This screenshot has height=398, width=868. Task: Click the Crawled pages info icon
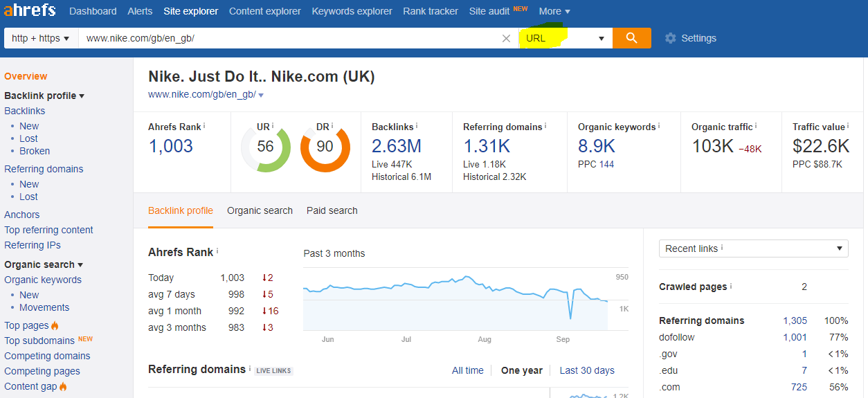click(x=731, y=286)
